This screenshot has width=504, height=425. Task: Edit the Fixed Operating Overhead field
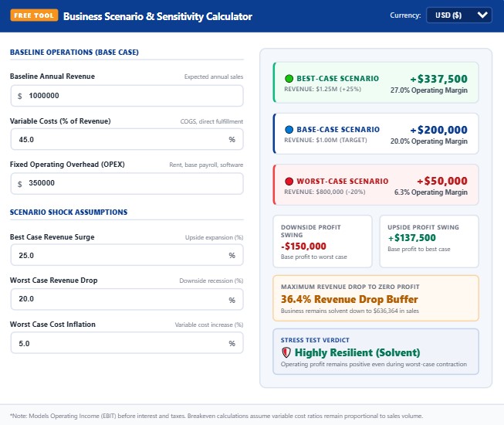coord(127,183)
